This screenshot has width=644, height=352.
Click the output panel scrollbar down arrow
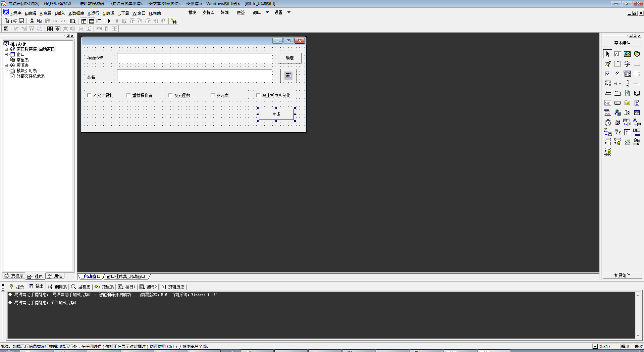click(x=638, y=336)
